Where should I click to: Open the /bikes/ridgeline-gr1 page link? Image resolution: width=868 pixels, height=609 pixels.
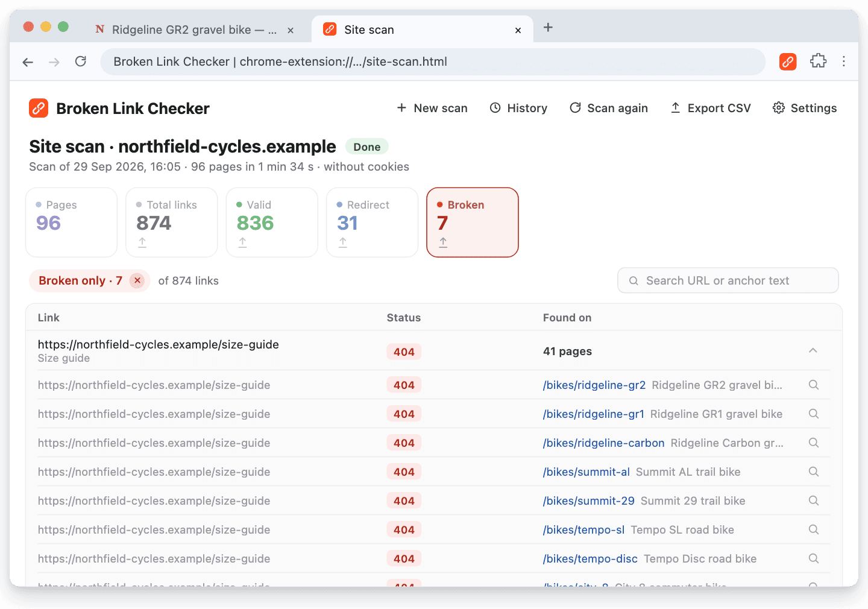[x=594, y=414]
